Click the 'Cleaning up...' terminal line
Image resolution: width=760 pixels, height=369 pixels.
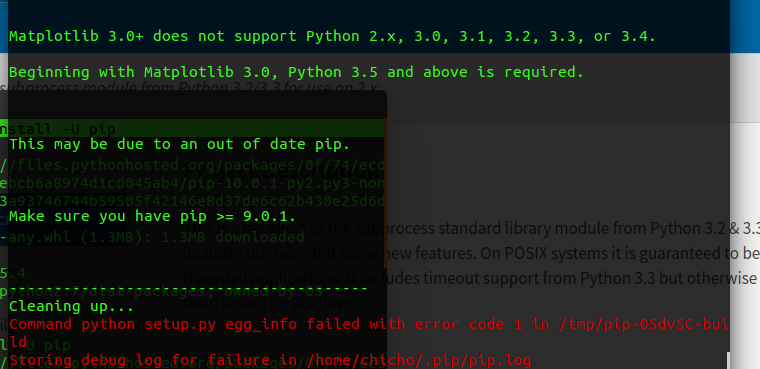point(71,306)
